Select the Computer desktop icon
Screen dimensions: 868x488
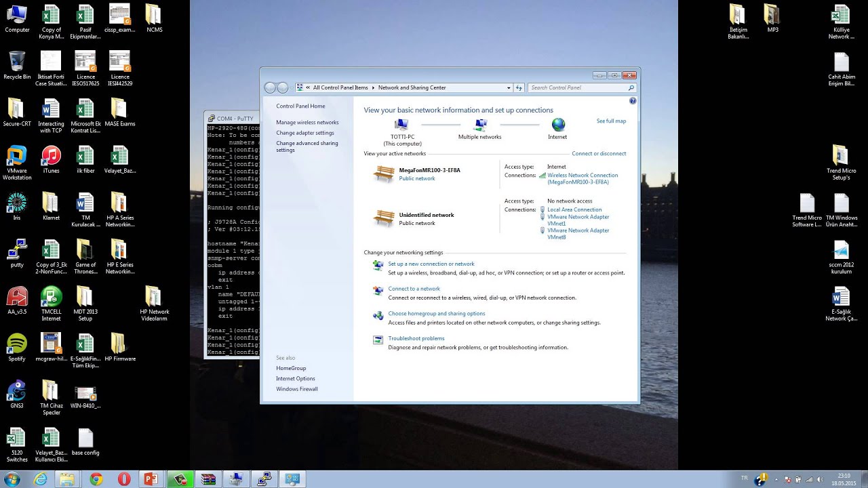point(17,19)
